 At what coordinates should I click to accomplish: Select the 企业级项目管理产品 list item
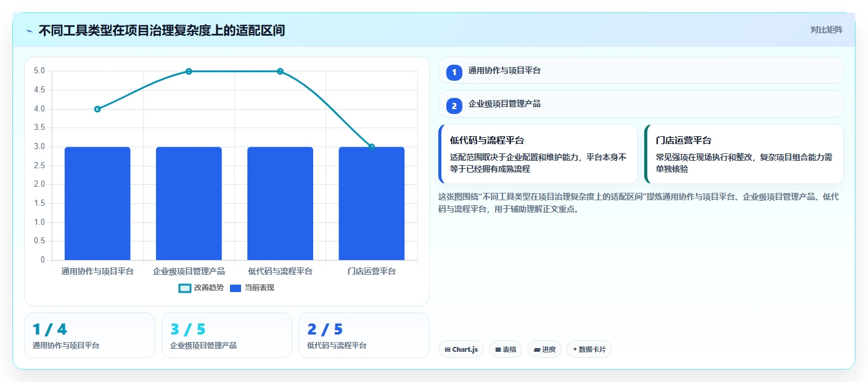pos(641,104)
